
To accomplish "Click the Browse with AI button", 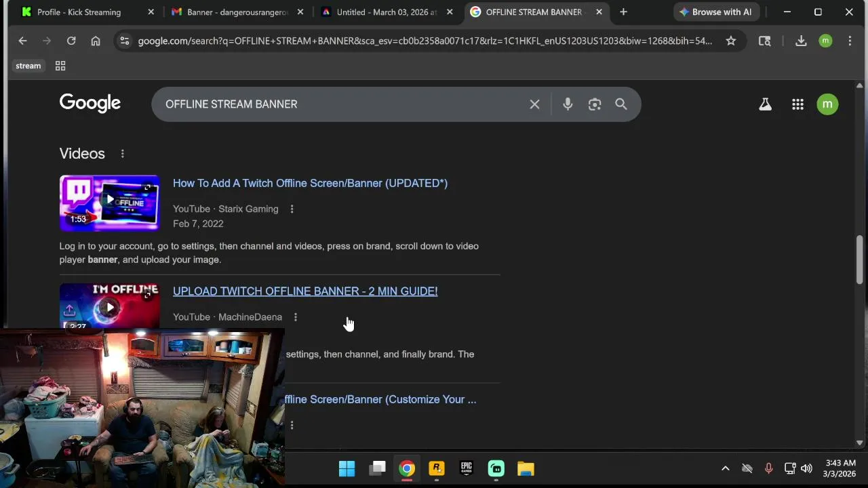I will click(715, 12).
